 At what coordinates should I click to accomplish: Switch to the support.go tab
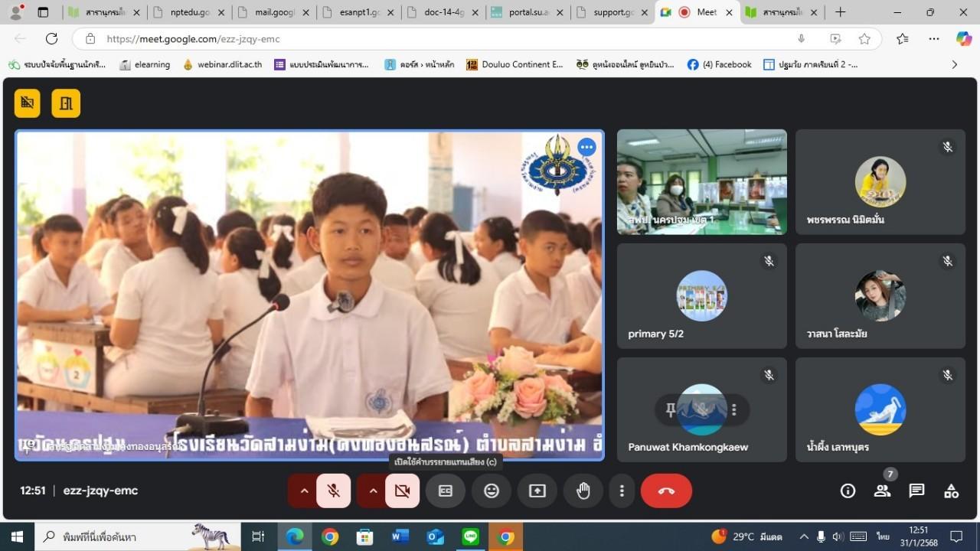point(609,12)
